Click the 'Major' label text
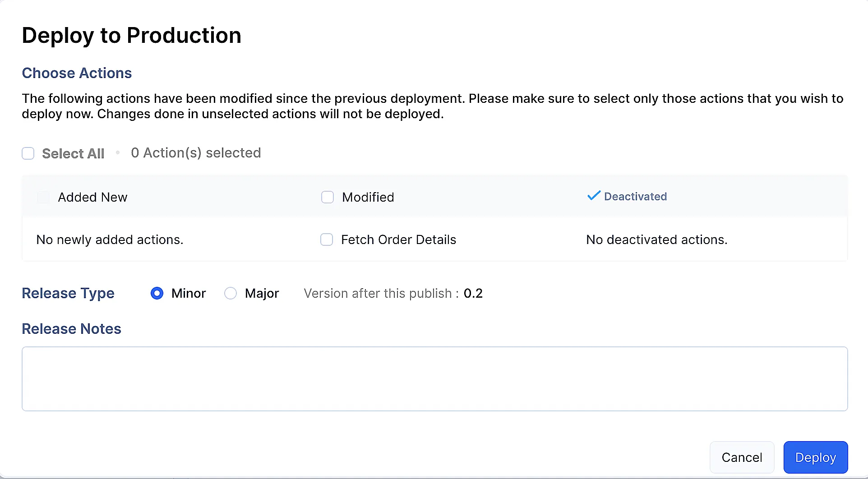This screenshot has width=868, height=479. point(262,294)
